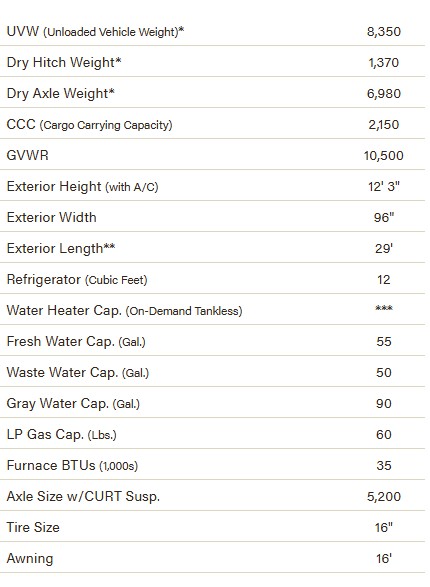Select the Furnace BTUs label
This screenshot has width=430, height=587.
click(72, 466)
